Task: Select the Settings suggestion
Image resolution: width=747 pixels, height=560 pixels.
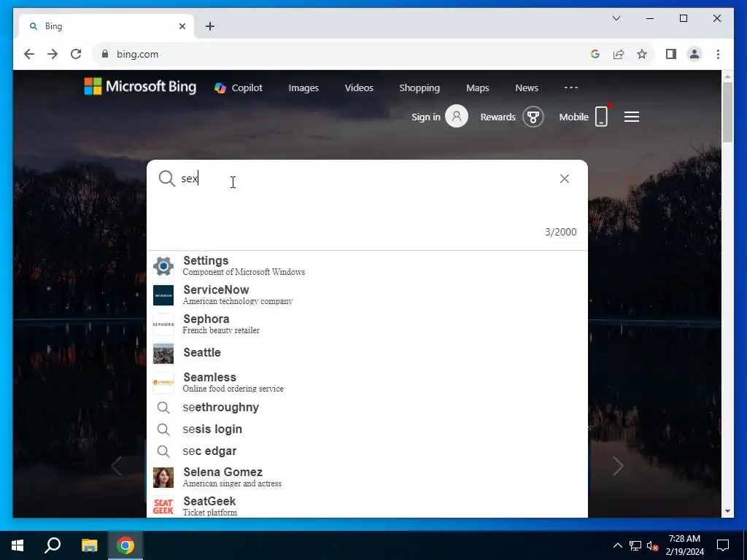Action: [x=368, y=265]
